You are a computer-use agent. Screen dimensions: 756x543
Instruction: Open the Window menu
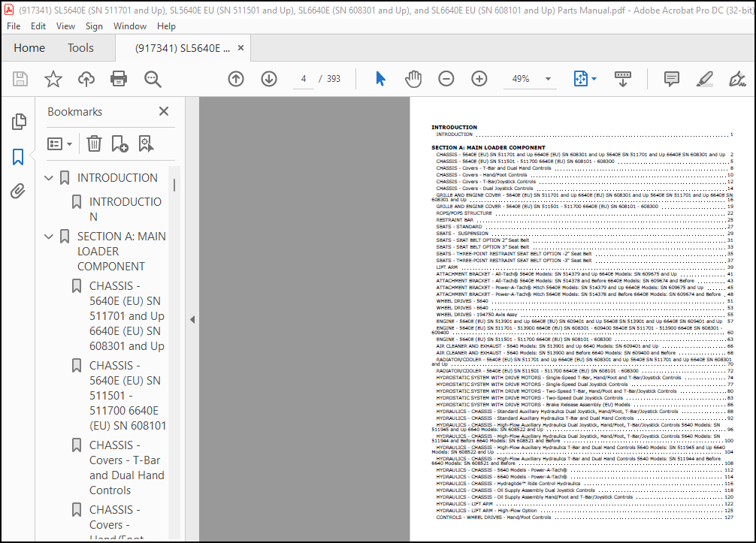130,26
